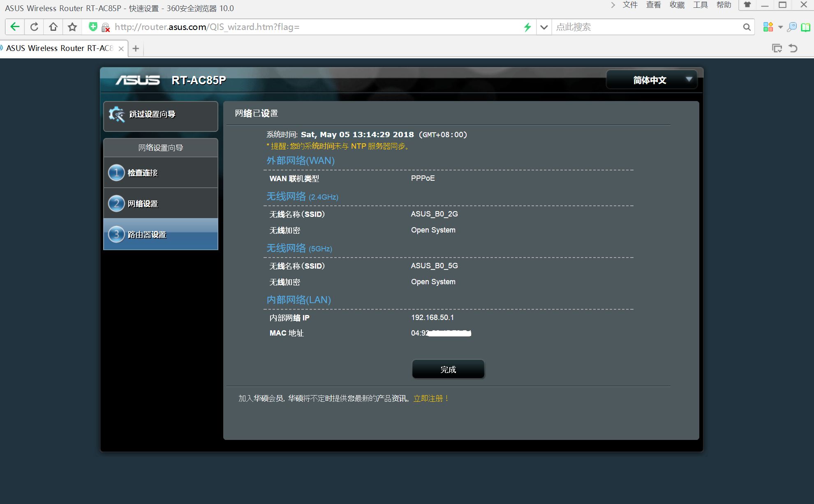The height and width of the screenshot is (504, 814).
Task: Click the PPPoE WAN type value
Action: (x=423, y=178)
